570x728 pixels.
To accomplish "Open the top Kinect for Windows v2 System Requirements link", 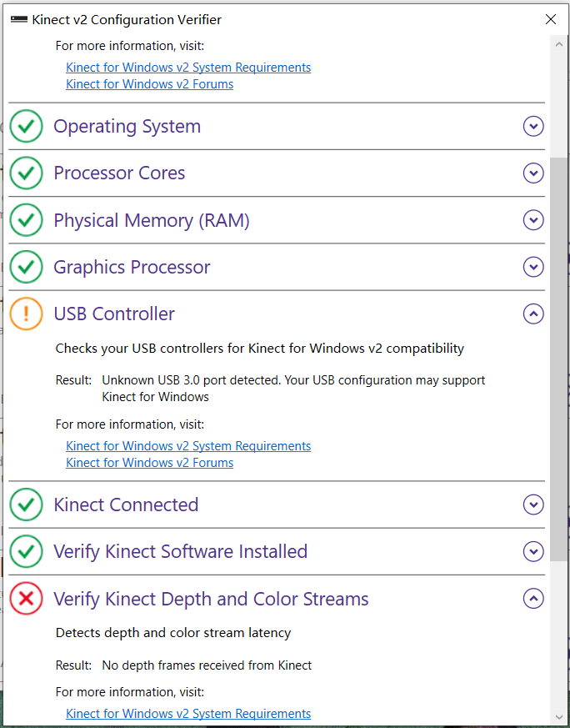I will pyautogui.click(x=188, y=68).
